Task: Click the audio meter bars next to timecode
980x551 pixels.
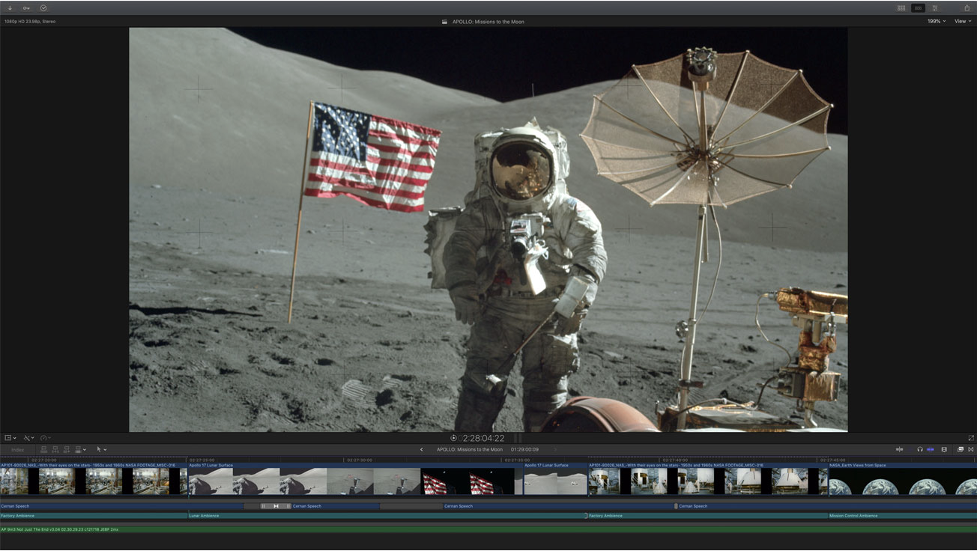Action: tap(517, 438)
